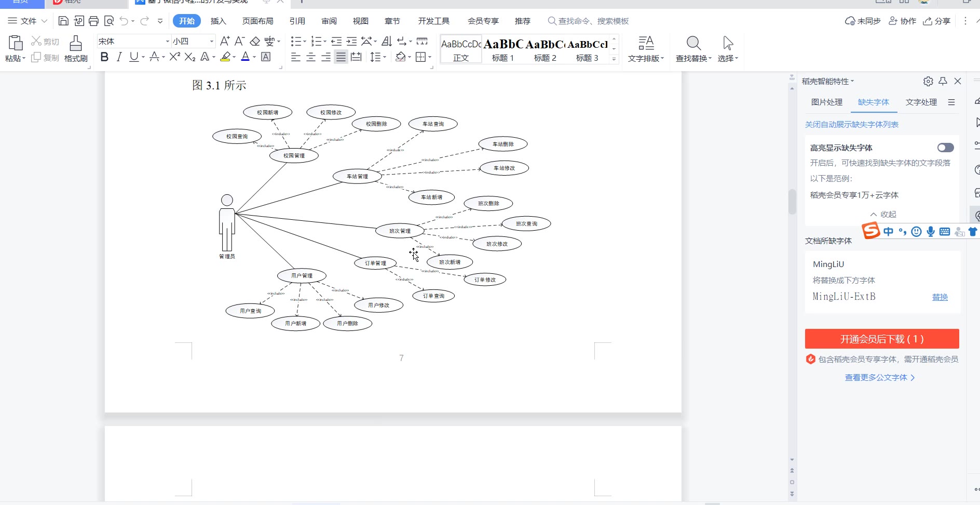Select the Format Painter (格式刷) tool
This screenshot has height=505, width=980.
76,49
